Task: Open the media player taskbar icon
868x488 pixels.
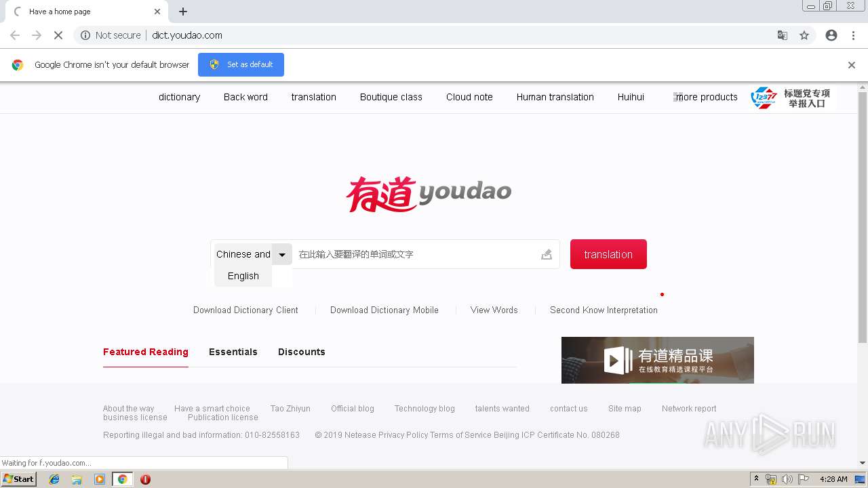Action: (x=100, y=479)
